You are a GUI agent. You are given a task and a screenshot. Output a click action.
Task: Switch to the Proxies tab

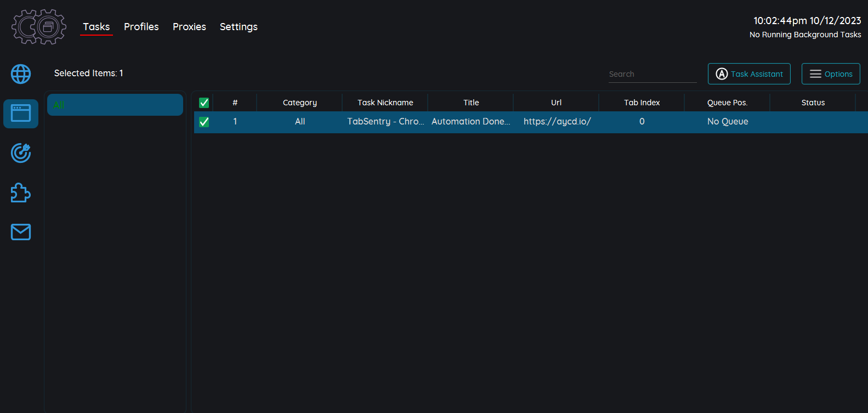[x=189, y=27]
